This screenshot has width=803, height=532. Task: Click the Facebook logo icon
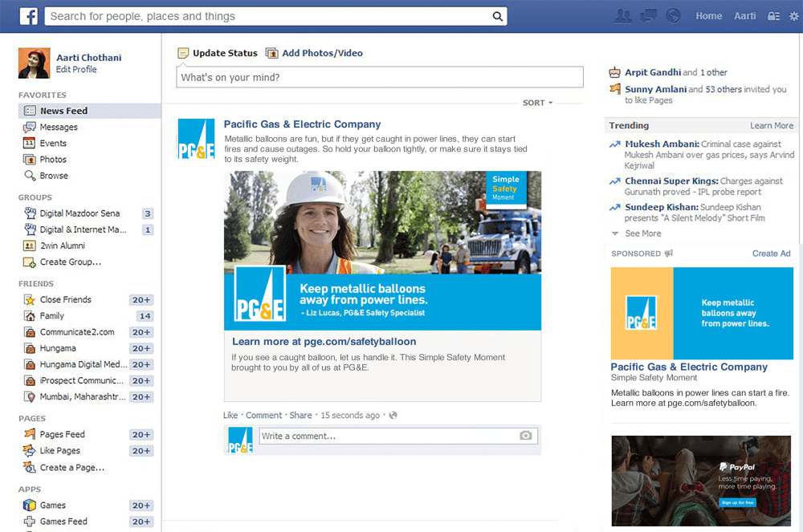(x=29, y=15)
